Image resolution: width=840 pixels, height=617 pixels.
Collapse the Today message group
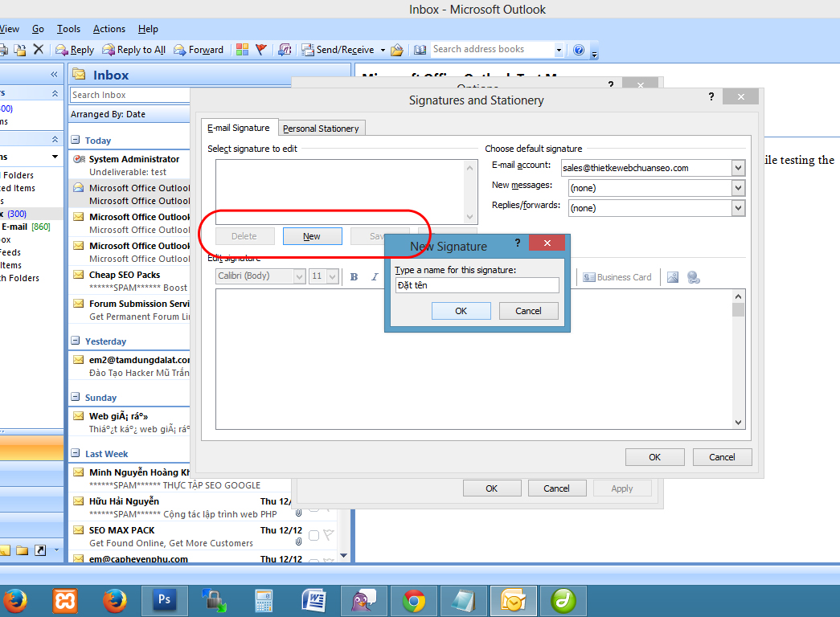coord(75,141)
